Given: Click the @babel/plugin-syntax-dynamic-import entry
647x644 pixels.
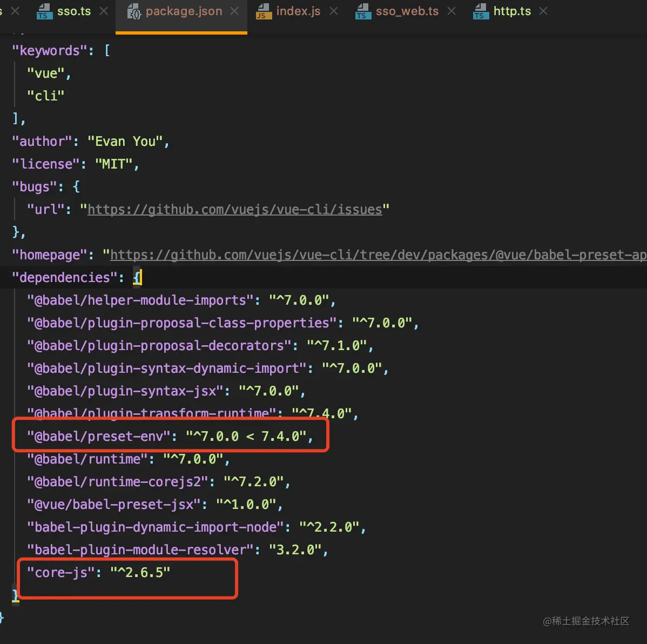Looking at the screenshot, I should coord(207,368).
